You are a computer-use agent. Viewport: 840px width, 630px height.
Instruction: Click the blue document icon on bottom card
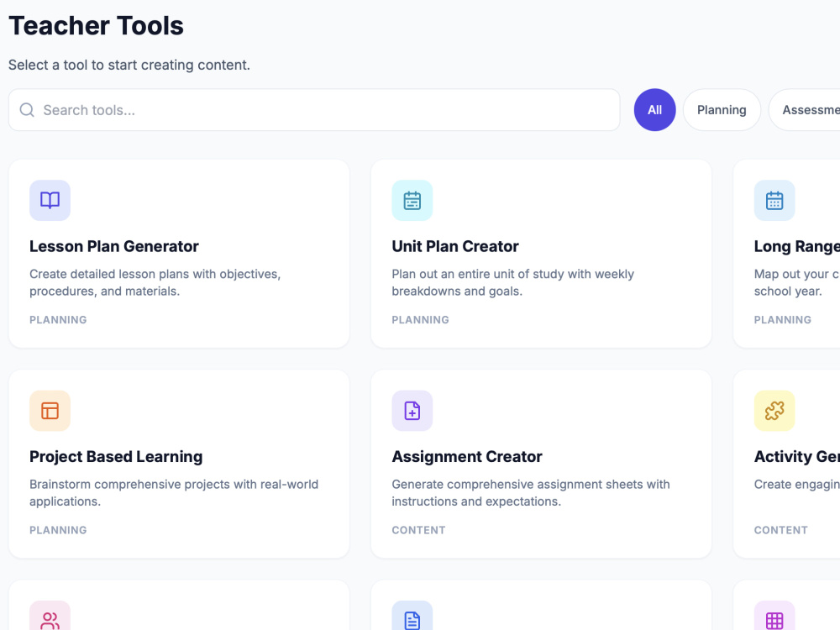(412, 616)
